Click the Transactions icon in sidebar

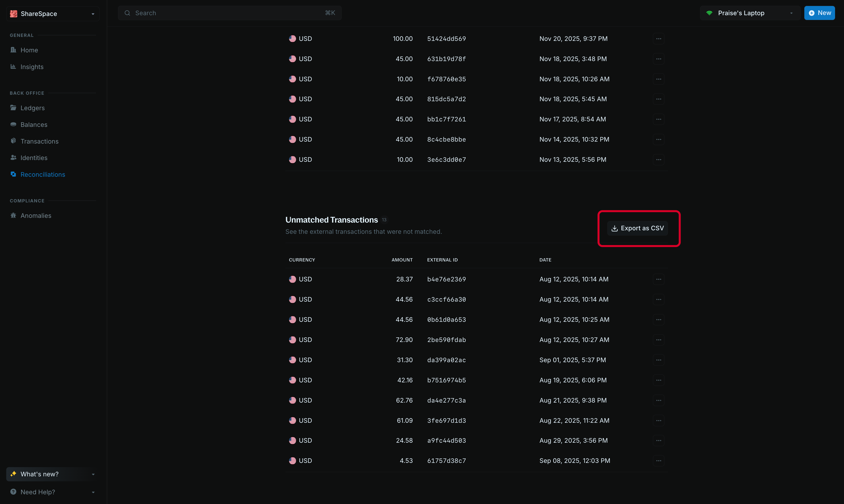[13, 141]
